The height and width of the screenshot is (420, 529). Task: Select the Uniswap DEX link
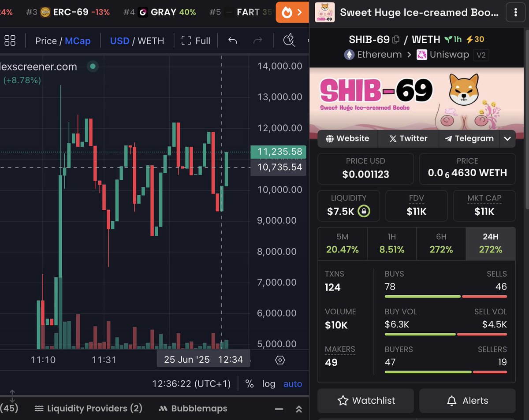pos(442,55)
